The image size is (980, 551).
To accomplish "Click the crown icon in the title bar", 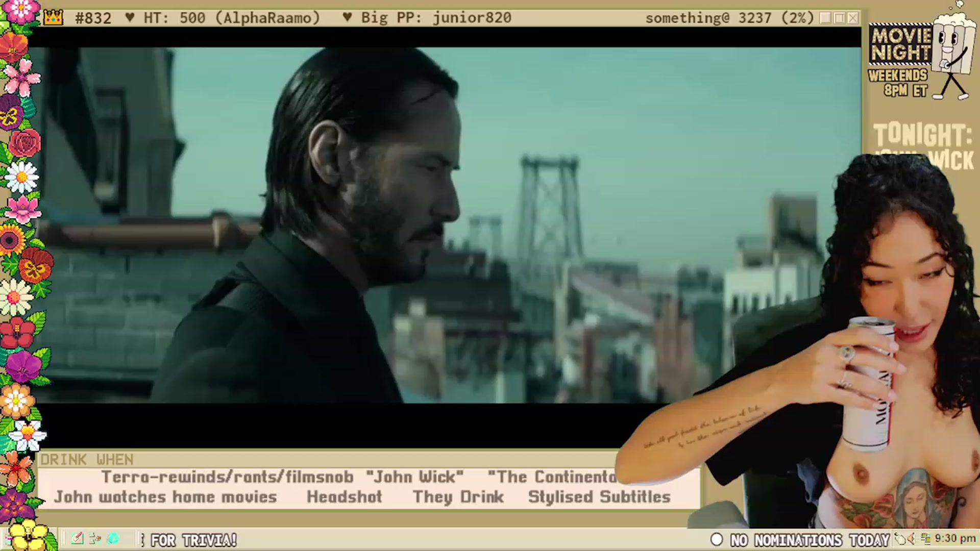I will click(53, 18).
